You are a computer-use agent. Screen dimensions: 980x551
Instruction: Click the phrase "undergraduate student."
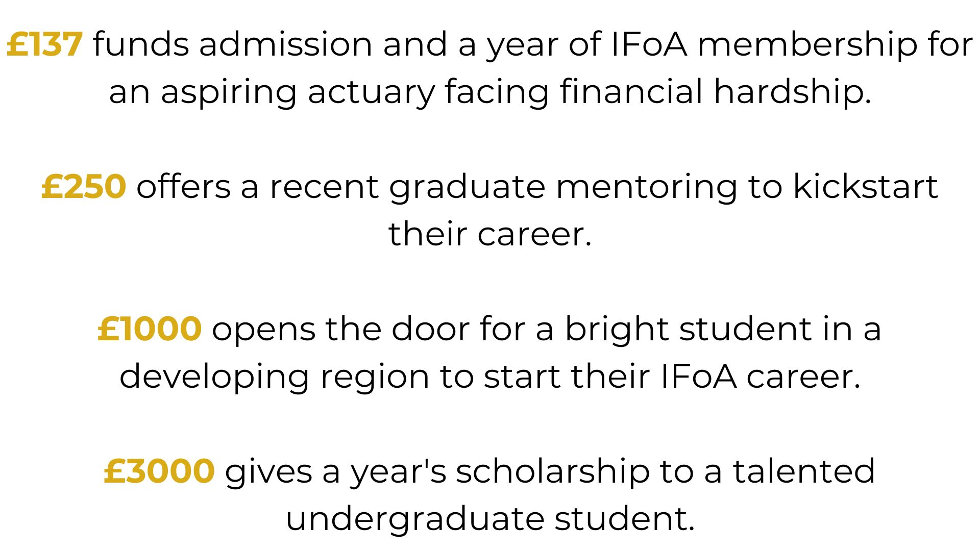coord(490,518)
